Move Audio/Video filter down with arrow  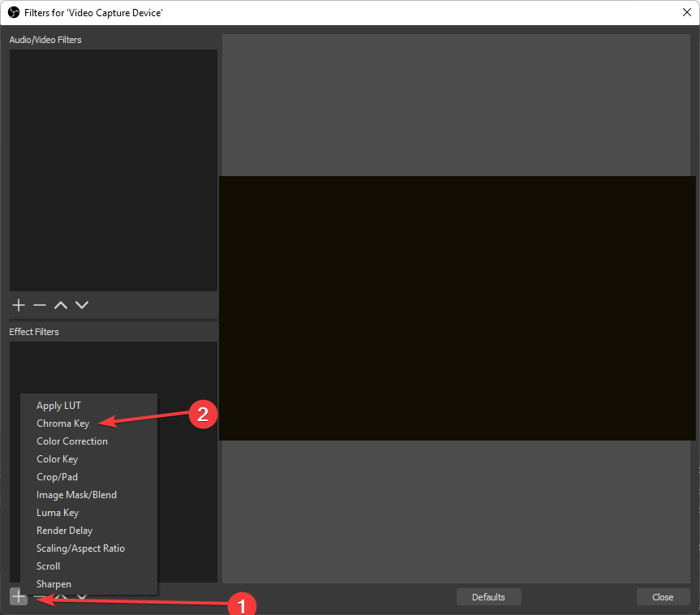click(x=82, y=305)
